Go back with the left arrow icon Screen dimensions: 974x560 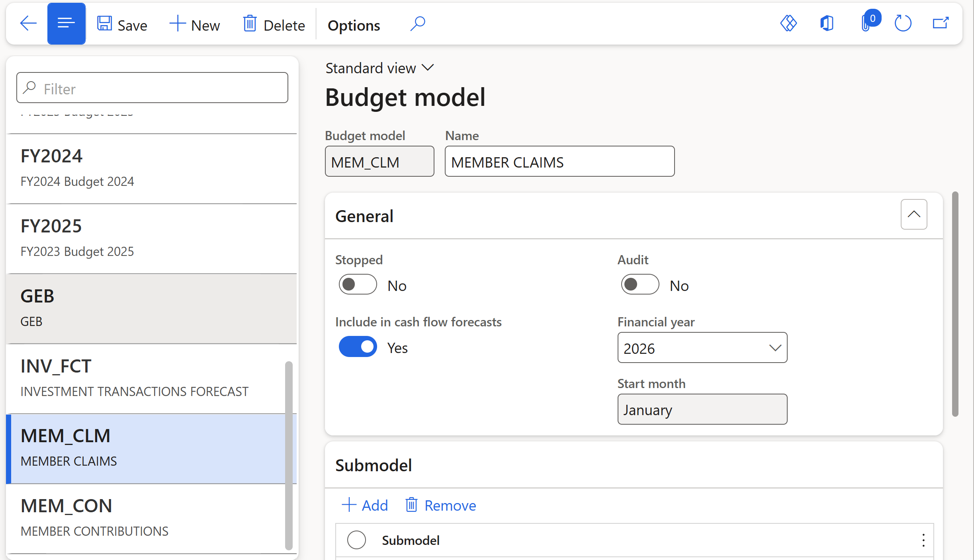point(28,24)
